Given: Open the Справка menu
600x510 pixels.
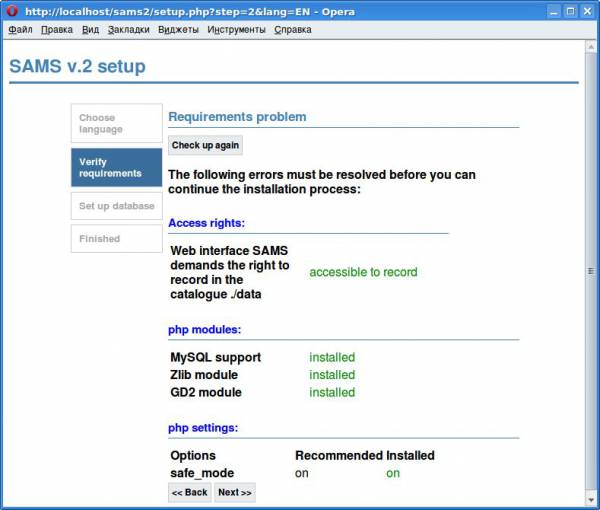Looking at the screenshot, I should tap(293, 30).
